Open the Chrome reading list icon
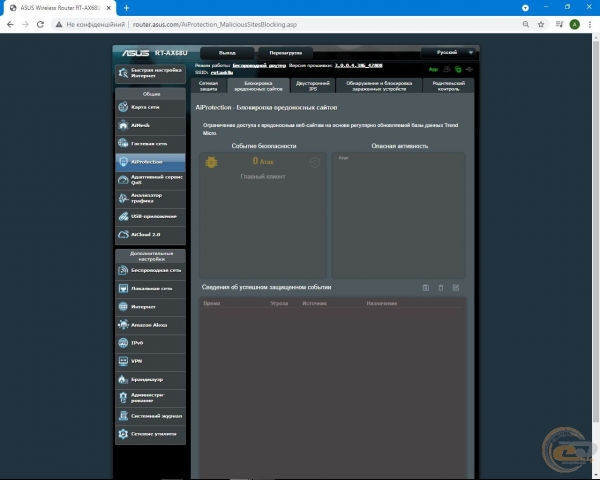Screen dimensions: 600x480 point(559,24)
